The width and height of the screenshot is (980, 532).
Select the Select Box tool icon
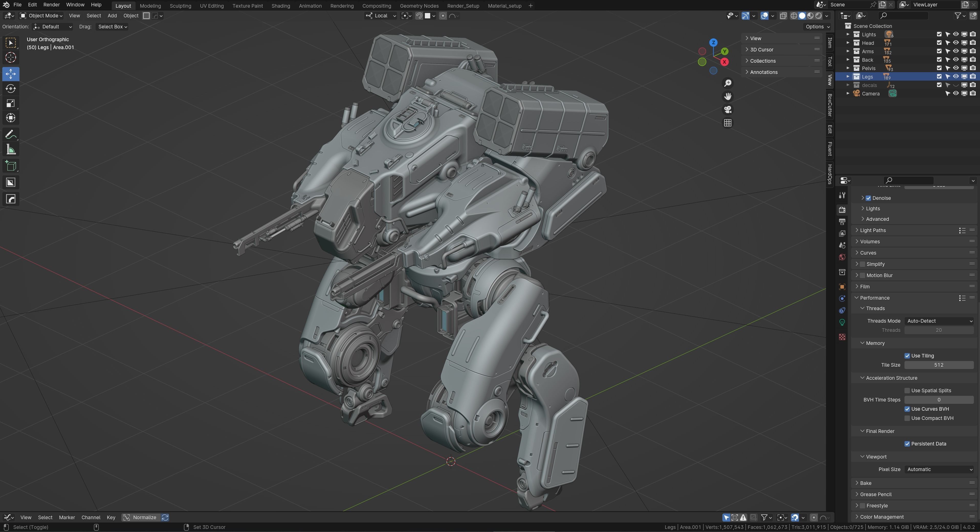[11, 43]
